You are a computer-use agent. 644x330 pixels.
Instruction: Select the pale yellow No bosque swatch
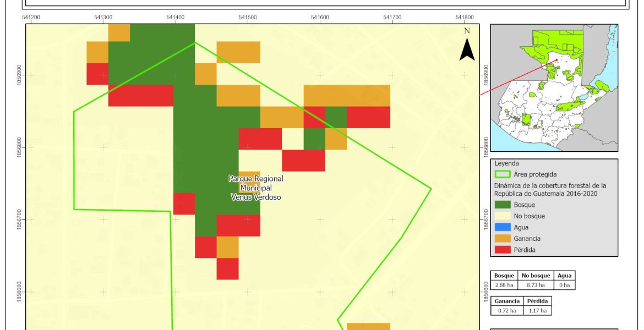[503, 216]
